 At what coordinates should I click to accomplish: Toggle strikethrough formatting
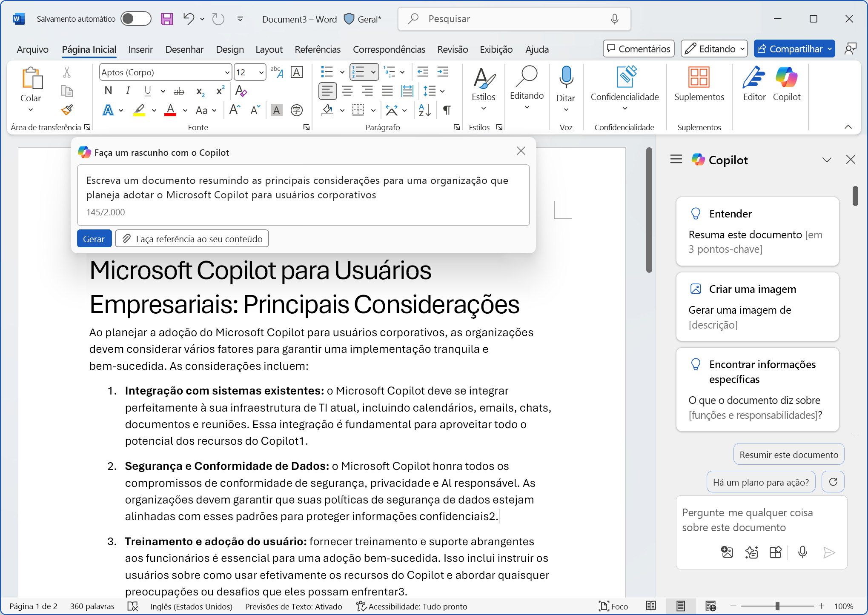179,91
